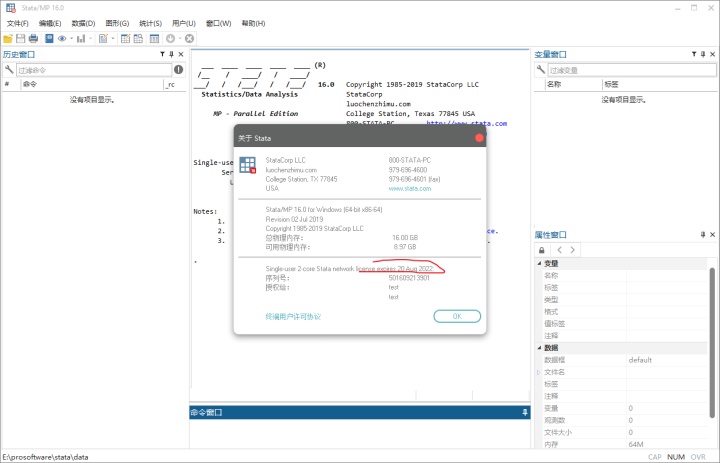Image resolution: width=720 pixels, height=463 pixels.
Task: Click the previous arrow in 属性窗口
Action: pyautogui.click(x=559, y=250)
